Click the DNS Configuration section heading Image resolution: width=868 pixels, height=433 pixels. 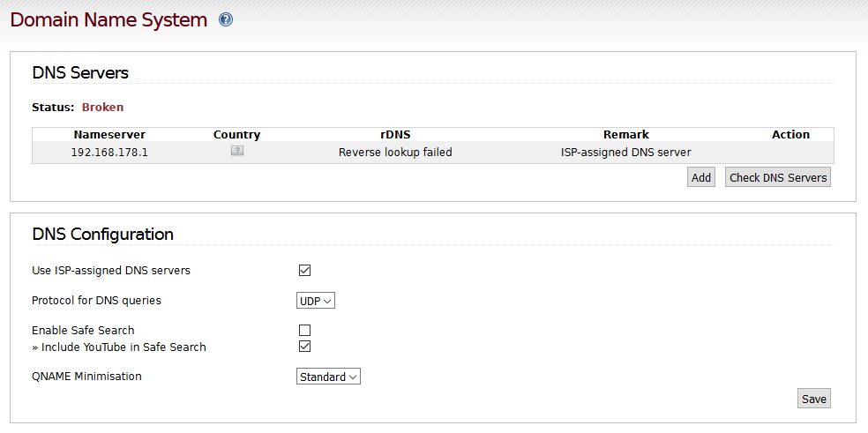coord(103,235)
